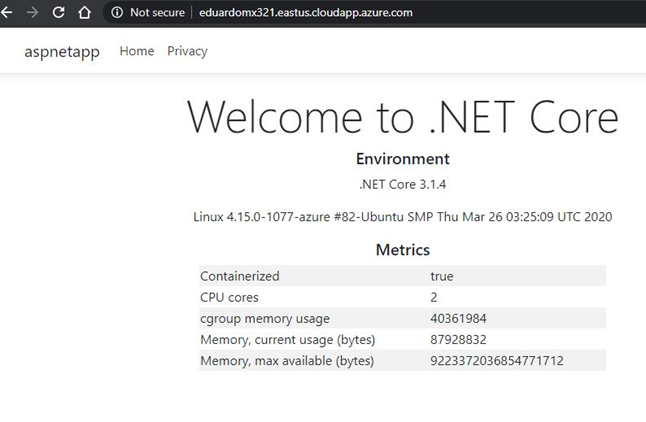Go to the Home nav link
This screenshot has width=646, height=422.
pyautogui.click(x=137, y=51)
